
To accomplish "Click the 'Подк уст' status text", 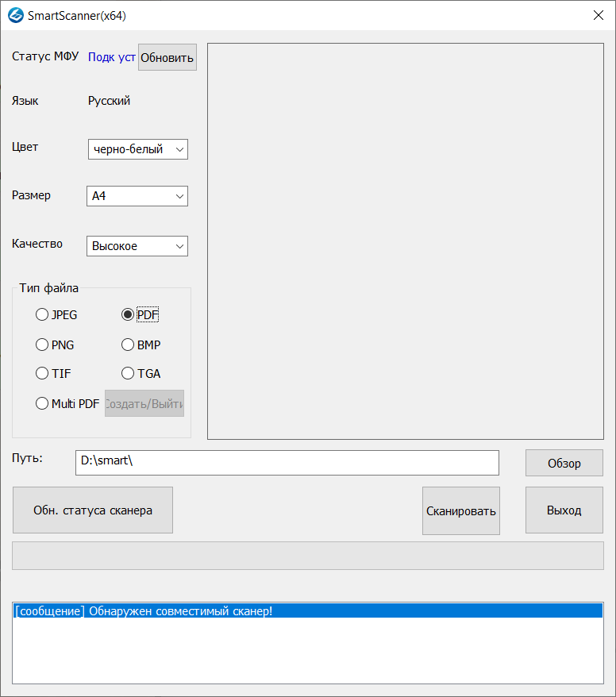I will click(112, 57).
